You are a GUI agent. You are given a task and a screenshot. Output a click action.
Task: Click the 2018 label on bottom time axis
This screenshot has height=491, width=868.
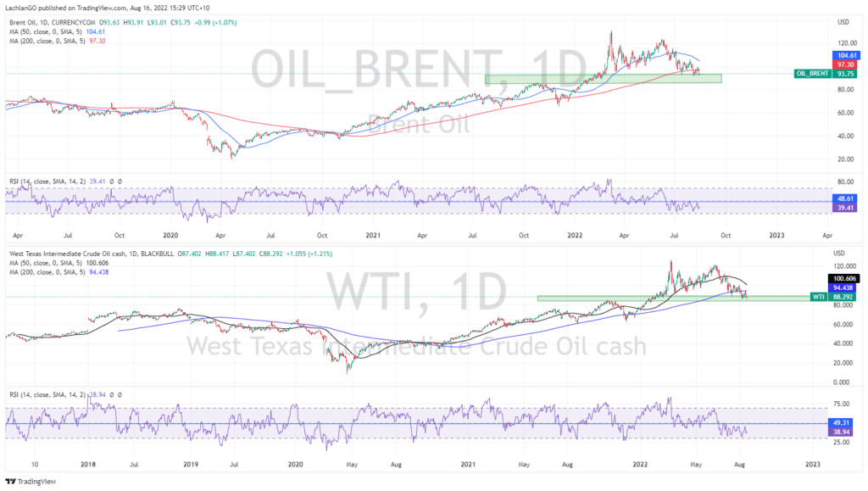87,464
